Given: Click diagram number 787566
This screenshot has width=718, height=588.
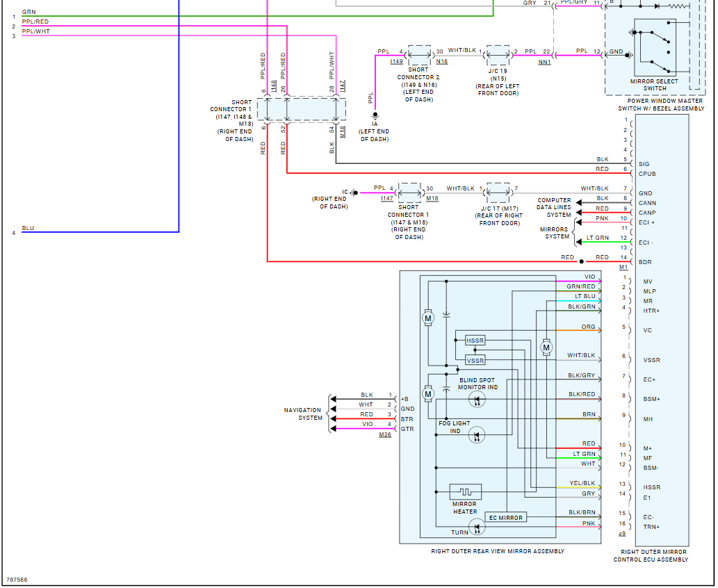Looking at the screenshot, I should coord(17,579).
